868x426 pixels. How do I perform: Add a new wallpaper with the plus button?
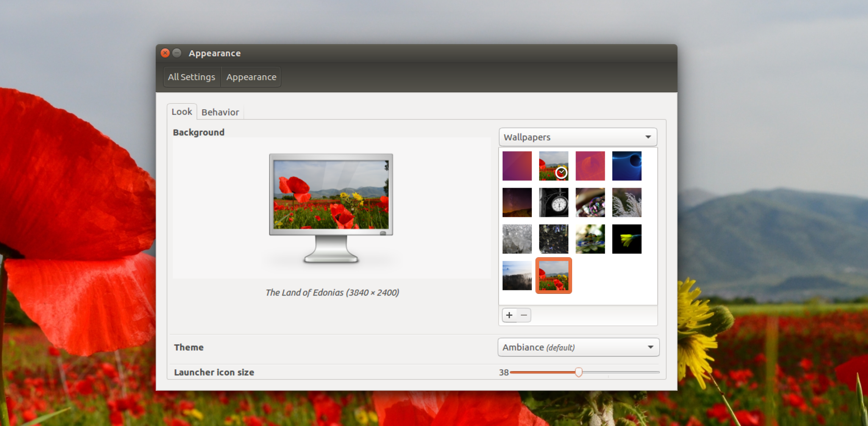[x=509, y=315]
